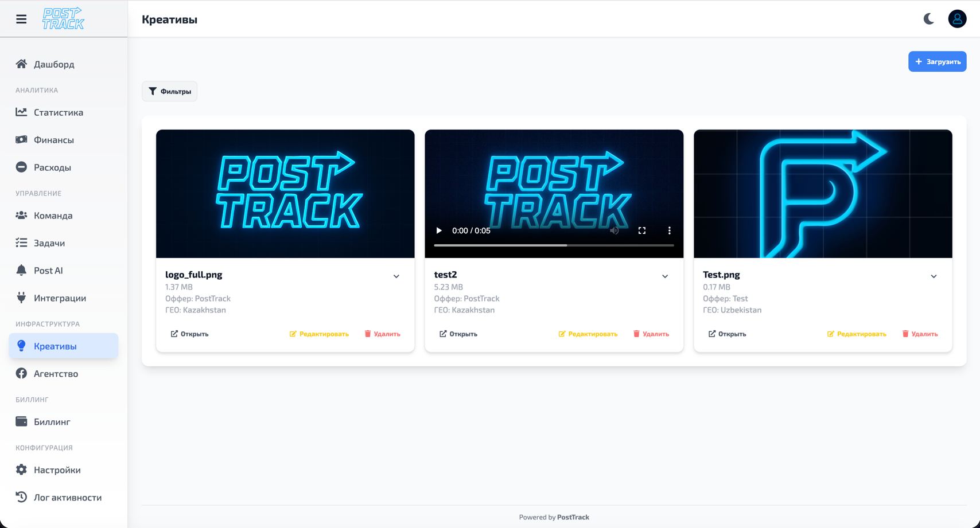
Task: Open the Фильтры filter button
Action: (169, 91)
